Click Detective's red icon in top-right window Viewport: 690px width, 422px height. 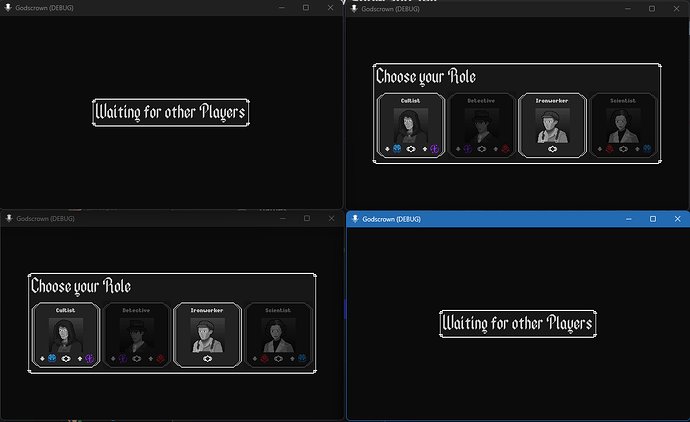click(506, 149)
